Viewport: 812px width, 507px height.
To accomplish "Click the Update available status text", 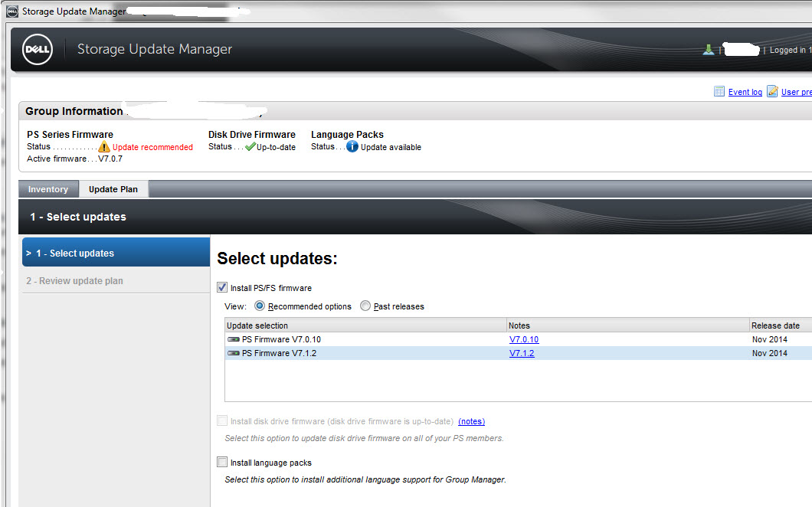I will click(x=391, y=147).
